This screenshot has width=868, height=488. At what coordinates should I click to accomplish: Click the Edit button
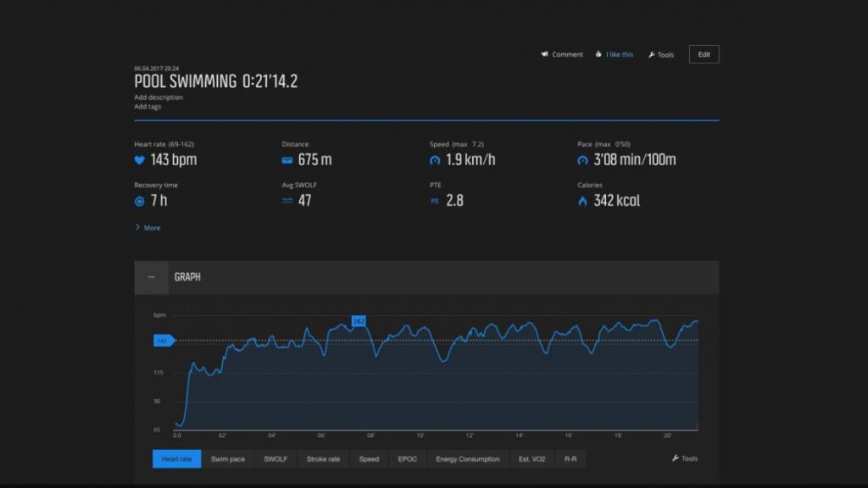(703, 53)
